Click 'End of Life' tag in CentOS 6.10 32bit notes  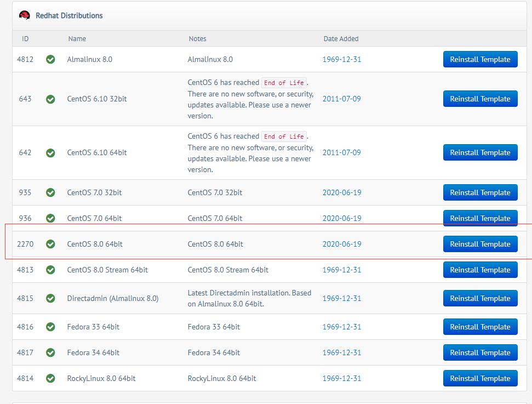(284, 83)
